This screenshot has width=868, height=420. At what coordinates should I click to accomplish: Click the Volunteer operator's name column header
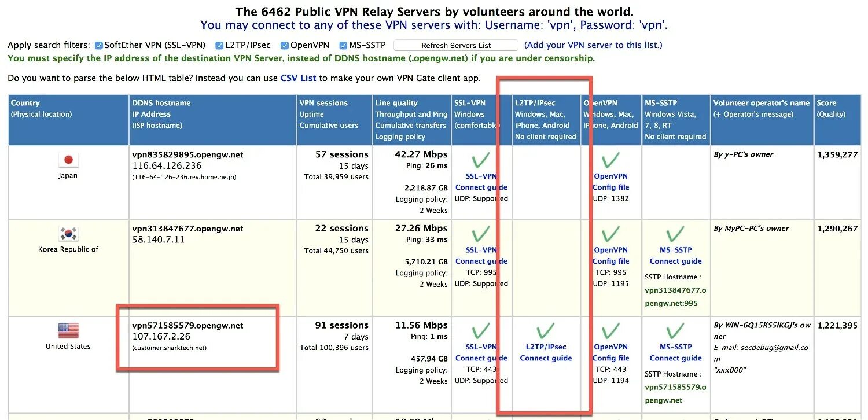coord(762,120)
